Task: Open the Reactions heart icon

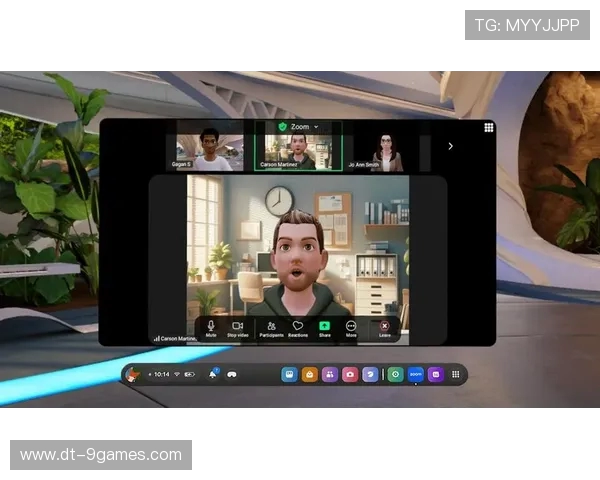Action: tap(297, 328)
